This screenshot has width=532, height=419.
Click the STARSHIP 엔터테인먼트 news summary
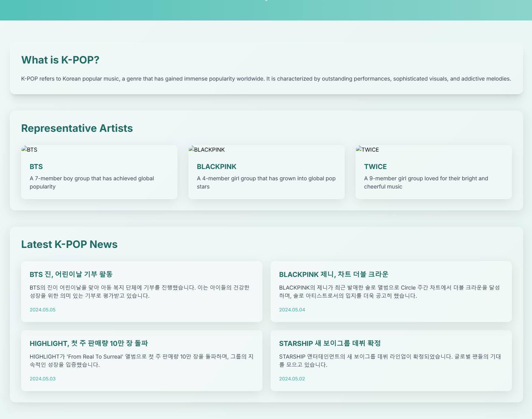(390, 361)
